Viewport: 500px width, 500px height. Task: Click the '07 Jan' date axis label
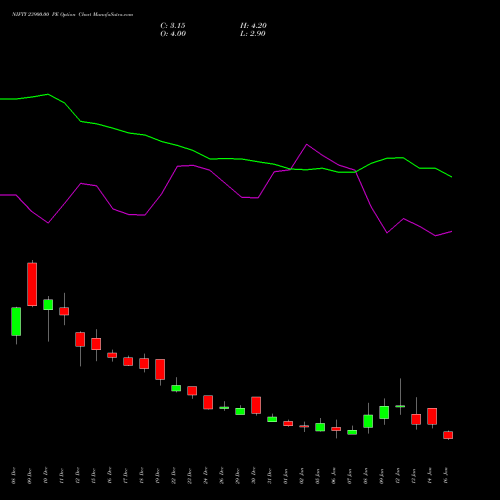coord(350,476)
